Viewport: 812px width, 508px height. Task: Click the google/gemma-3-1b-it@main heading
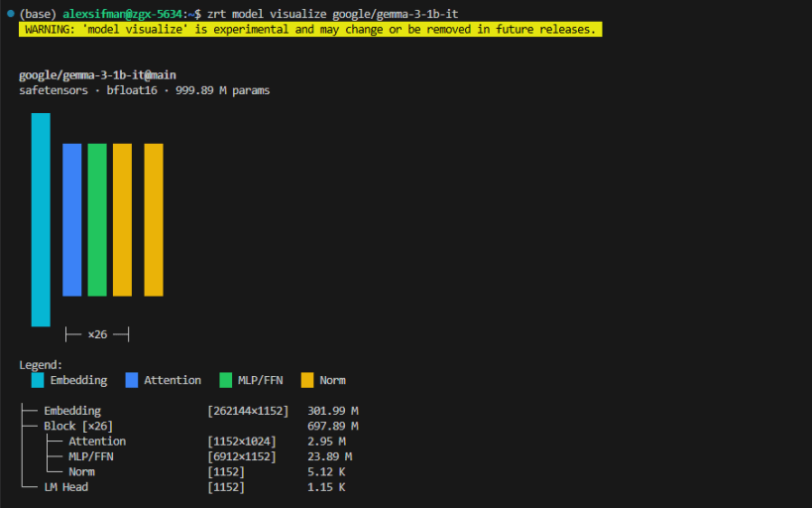point(97,75)
